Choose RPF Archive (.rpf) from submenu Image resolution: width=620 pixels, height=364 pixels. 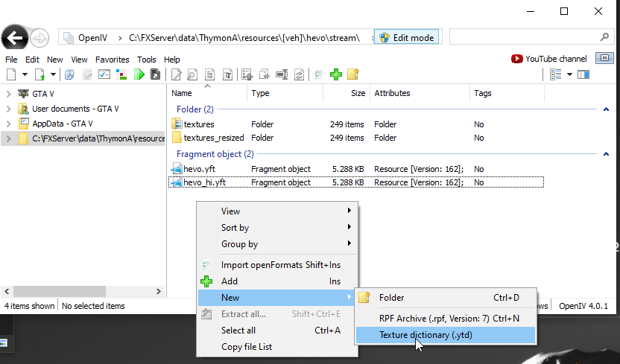[446, 319]
